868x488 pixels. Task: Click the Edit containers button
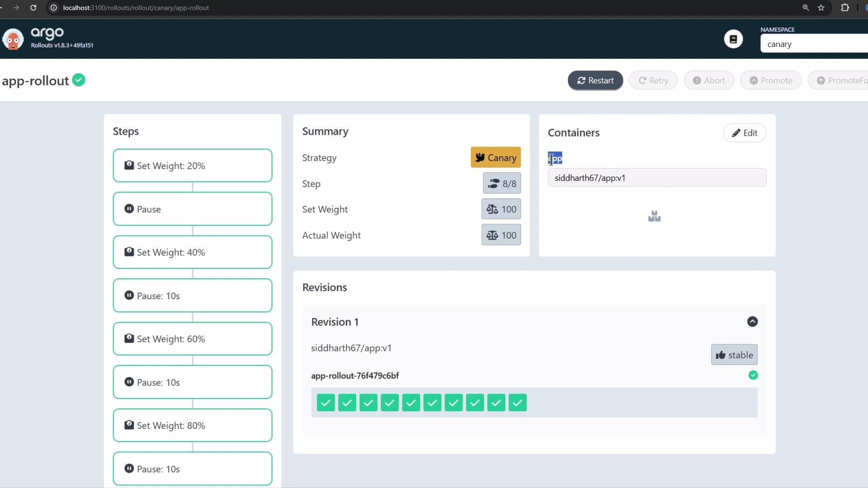point(745,133)
